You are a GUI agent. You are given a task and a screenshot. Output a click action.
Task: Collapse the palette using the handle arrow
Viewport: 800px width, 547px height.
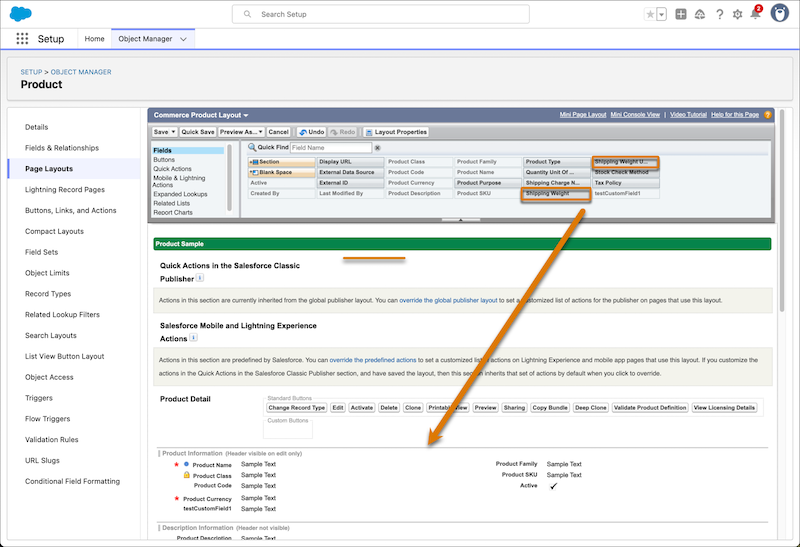click(461, 220)
